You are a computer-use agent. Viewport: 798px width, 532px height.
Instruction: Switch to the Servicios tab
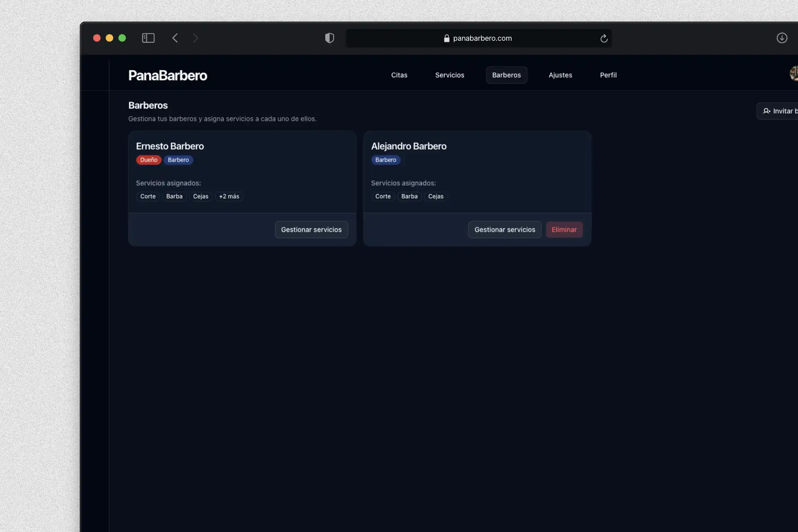(450, 75)
